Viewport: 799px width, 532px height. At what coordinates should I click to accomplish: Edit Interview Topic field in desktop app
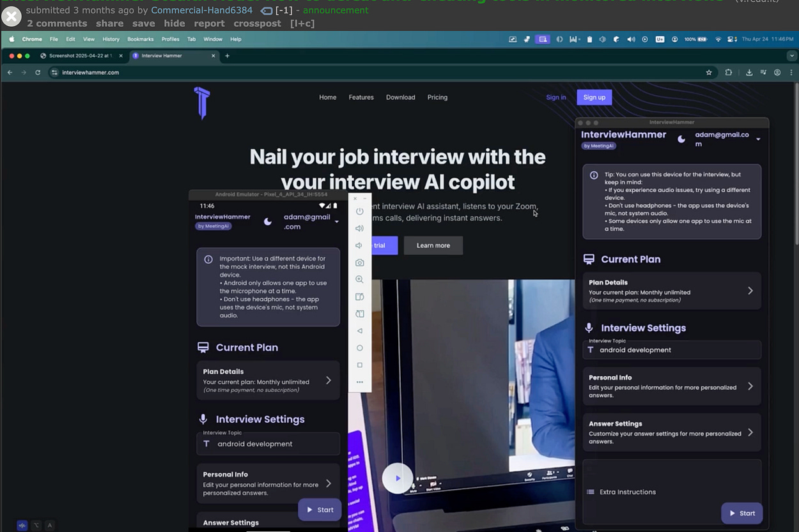point(672,350)
